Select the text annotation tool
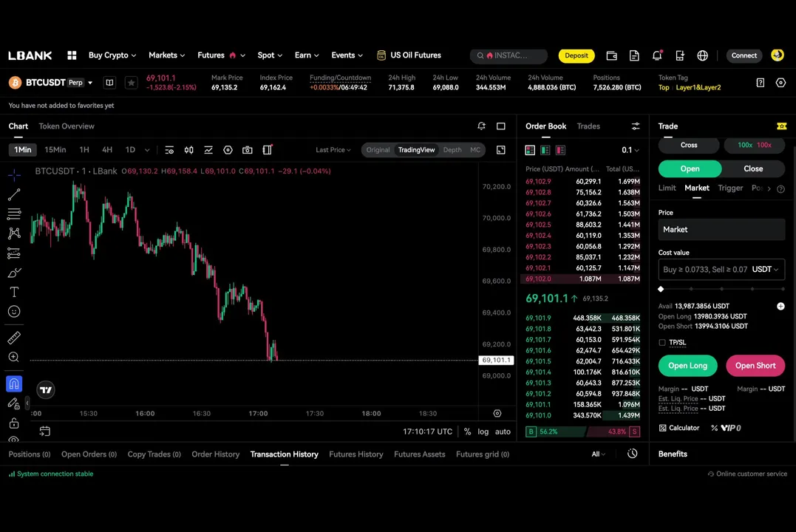Screen dimensions: 796x532 point(14,292)
